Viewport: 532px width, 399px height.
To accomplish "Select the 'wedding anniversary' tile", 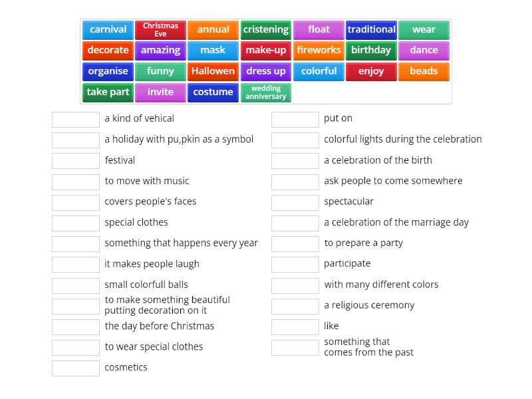I will click(265, 92).
